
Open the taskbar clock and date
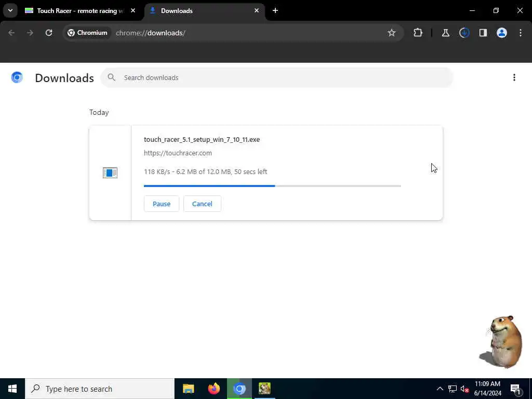click(x=487, y=389)
